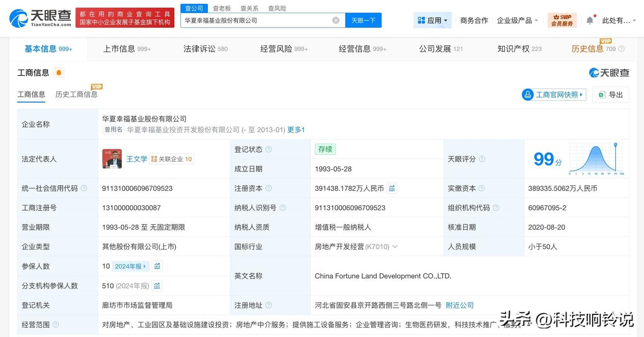The image size is (644, 337).
Task: Click the 天眼一下 search button
Action: tap(363, 21)
